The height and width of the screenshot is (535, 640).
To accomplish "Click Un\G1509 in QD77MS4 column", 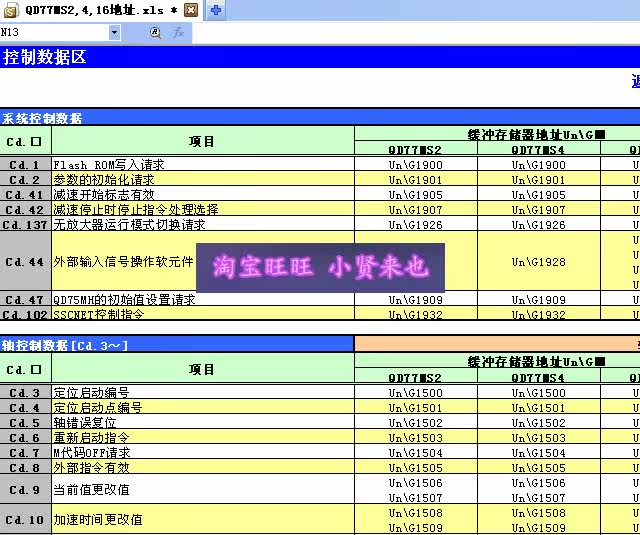I will pyautogui.click(x=539, y=527).
